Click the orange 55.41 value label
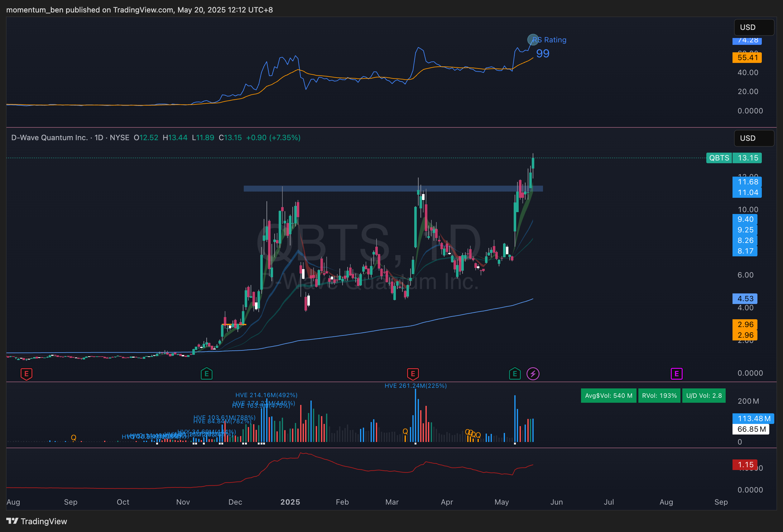Screen dimensions: 783x532 tap(747, 58)
